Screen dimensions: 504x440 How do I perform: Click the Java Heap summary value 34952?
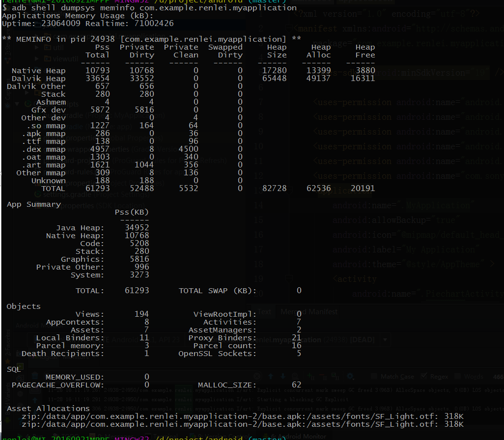(137, 228)
